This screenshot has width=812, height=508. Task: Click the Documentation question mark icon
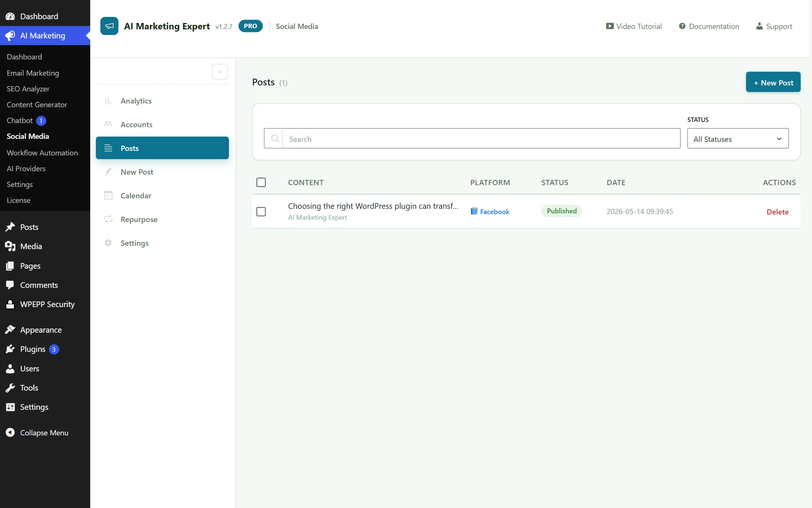point(682,26)
